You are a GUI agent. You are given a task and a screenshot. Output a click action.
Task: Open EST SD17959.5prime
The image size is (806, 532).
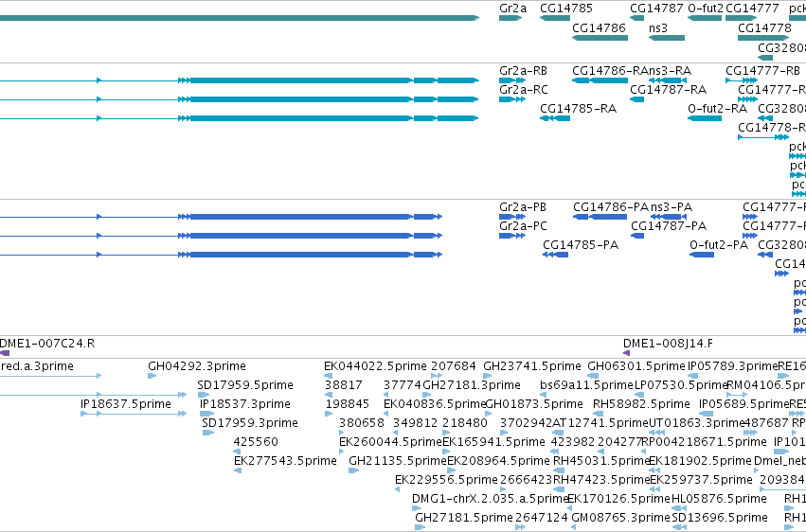245,385
